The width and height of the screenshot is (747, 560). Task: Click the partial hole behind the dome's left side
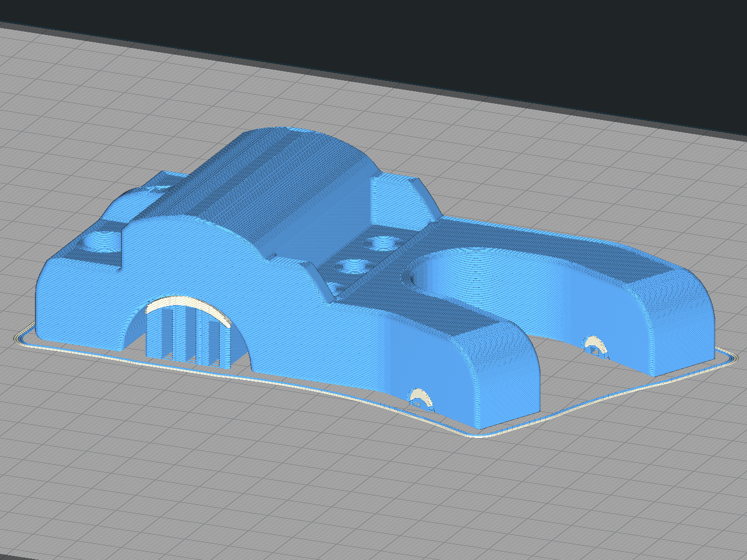(156, 188)
